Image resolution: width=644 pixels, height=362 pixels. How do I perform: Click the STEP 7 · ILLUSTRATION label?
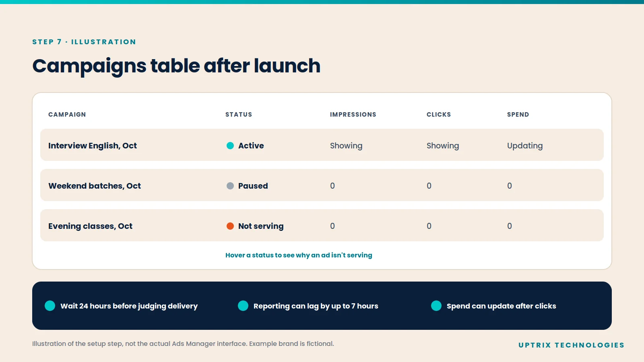pyautogui.click(x=84, y=42)
